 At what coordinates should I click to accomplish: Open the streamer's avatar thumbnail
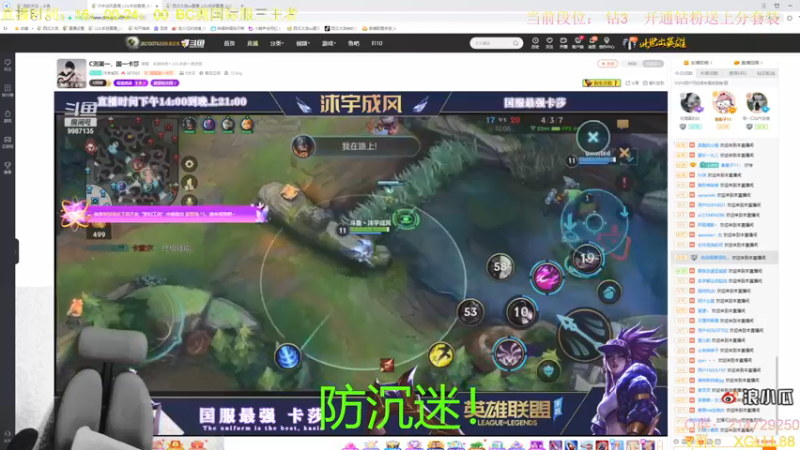pyautogui.click(x=71, y=73)
